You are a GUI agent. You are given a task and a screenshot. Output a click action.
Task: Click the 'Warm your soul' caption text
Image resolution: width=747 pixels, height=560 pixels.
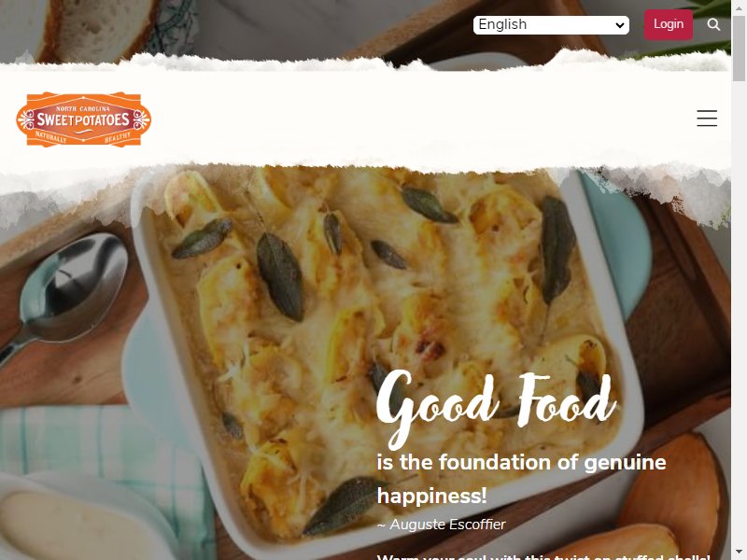[x=543, y=556]
